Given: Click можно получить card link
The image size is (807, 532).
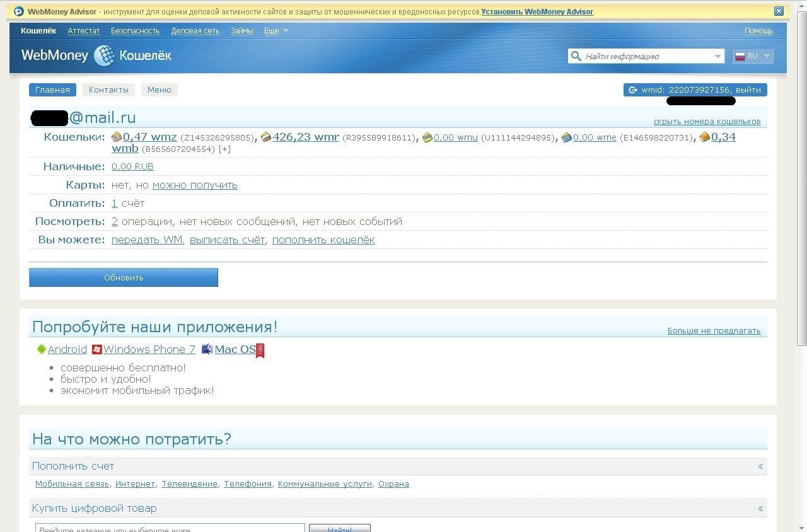Looking at the screenshot, I should pyautogui.click(x=195, y=185).
